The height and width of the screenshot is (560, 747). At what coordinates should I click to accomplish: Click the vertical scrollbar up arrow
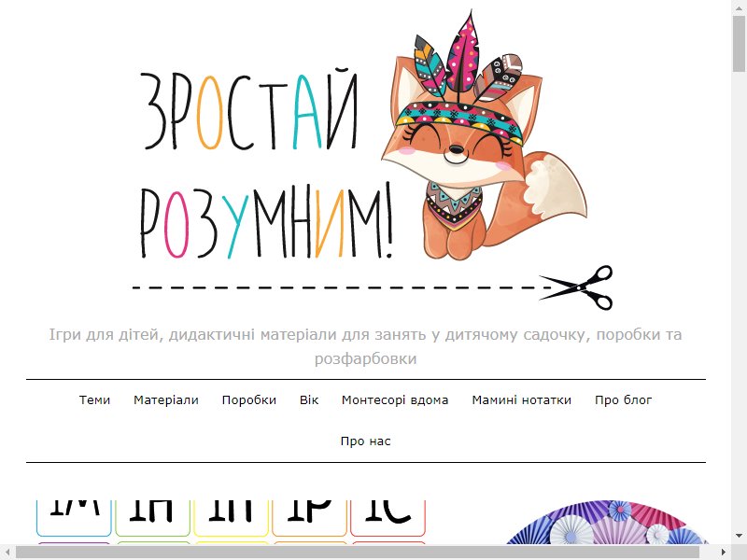(740, 7)
